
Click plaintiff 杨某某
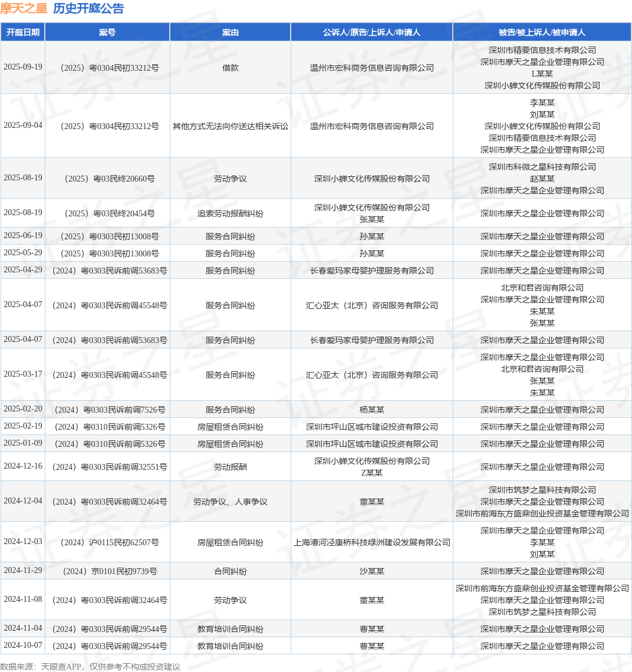click(x=372, y=410)
